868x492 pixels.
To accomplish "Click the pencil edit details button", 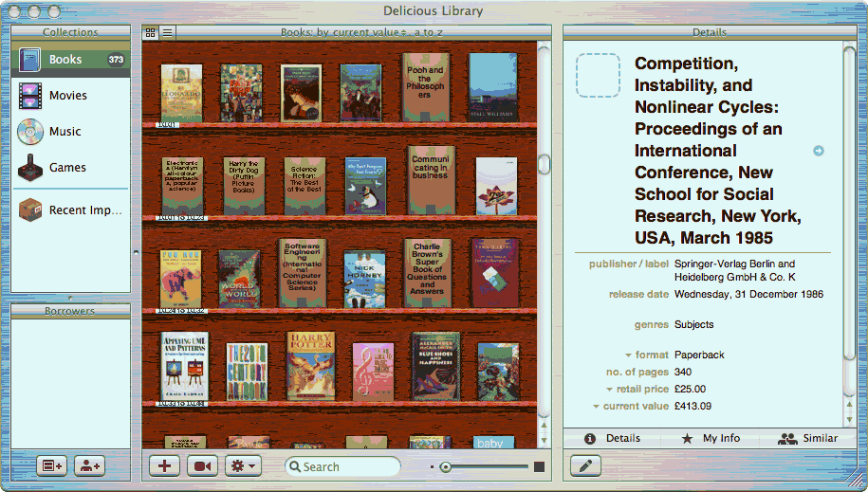I will [585, 466].
